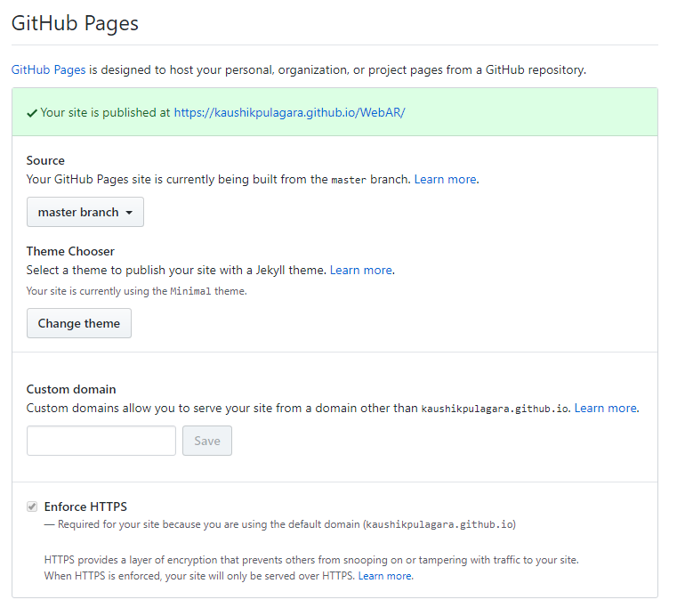
Task: Open Learn more link about custom domains
Action: coord(605,409)
